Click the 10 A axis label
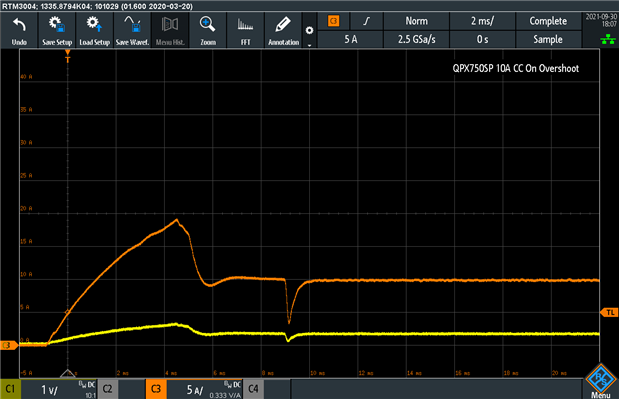Image resolution: width=619 pixels, height=399 pixels. coord(26,274)
